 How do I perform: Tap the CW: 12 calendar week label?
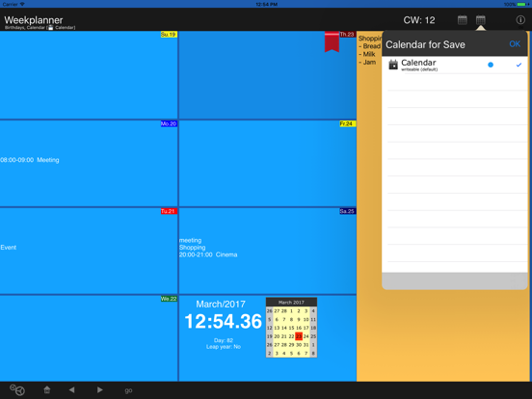[419, 20]
